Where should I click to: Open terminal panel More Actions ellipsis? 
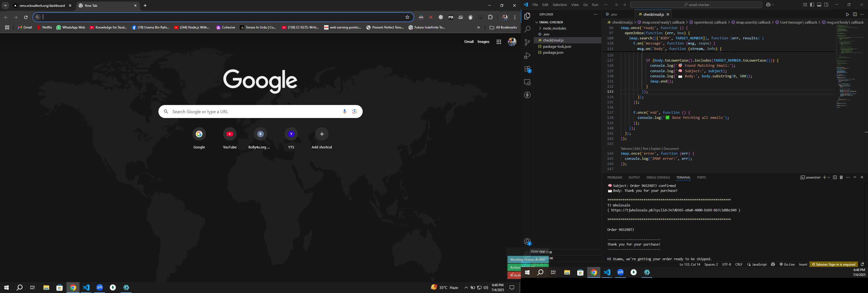pyautogui.click(x=848, y=177)
